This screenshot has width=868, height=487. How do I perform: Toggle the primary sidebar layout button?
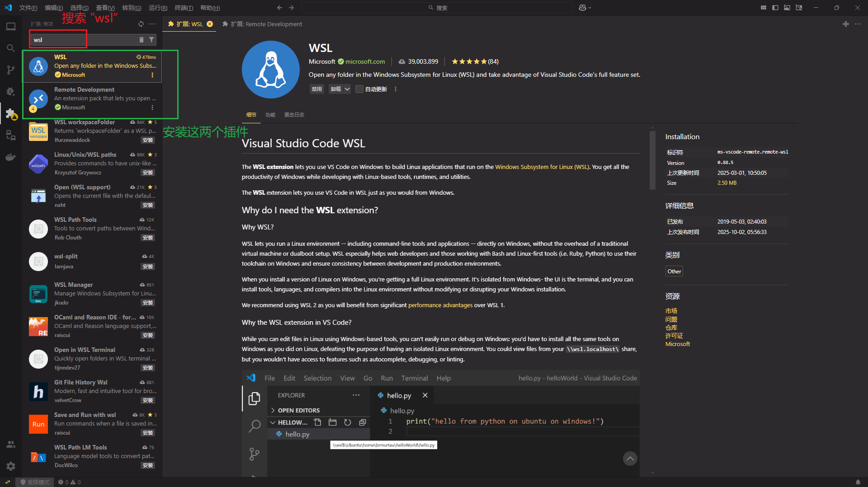(775, 8)
